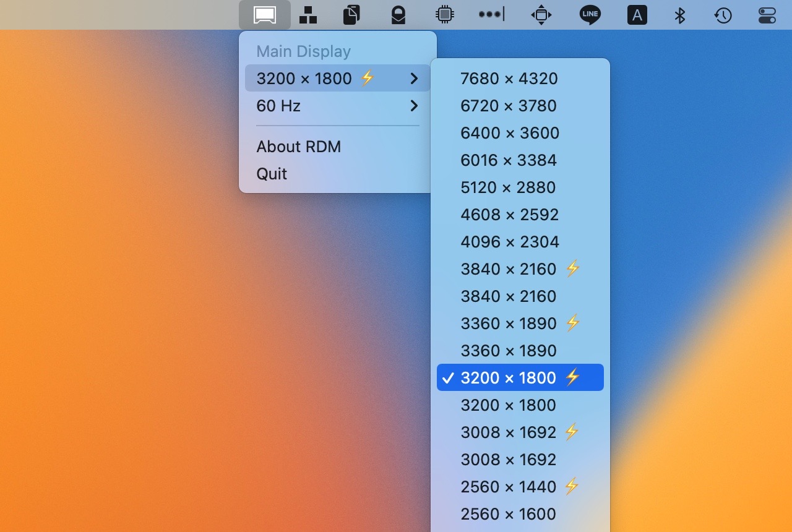
Task: Select 3200 × 1800 without lightning bolt
Action: pos(520,405)
